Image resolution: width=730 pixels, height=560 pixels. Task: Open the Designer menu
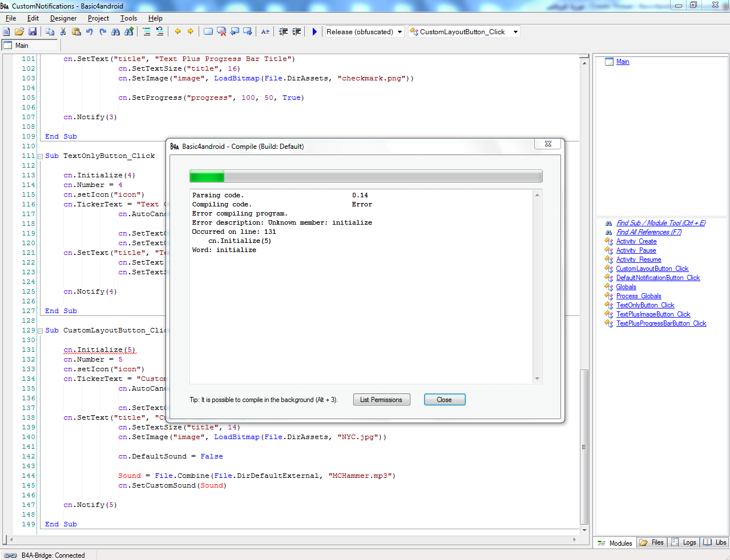63,18
